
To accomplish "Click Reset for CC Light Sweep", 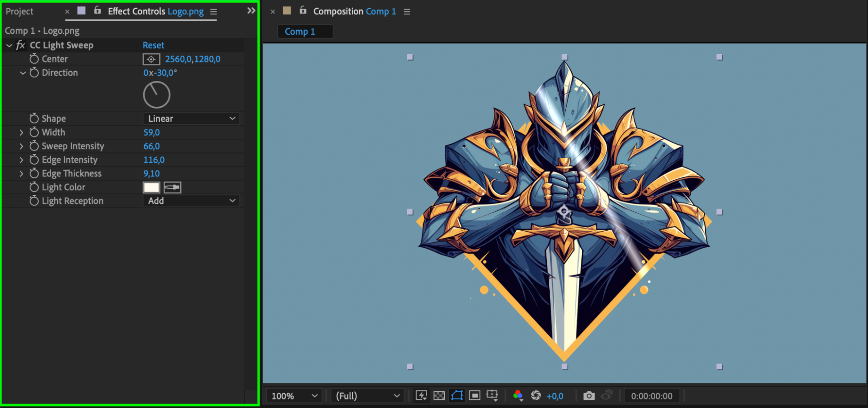I will [153, 45].
